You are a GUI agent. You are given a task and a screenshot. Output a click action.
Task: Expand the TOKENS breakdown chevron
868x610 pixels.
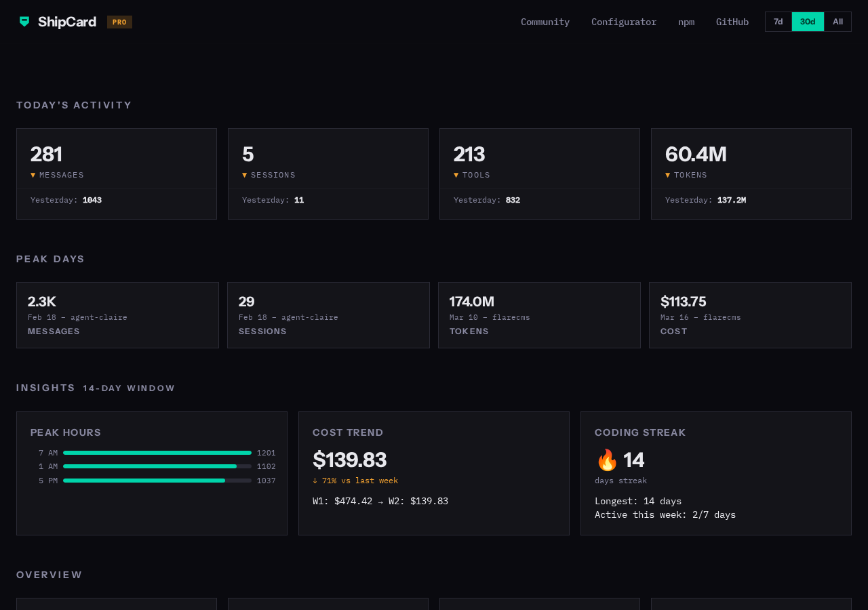pyautogui.click(x=667, y=174)
